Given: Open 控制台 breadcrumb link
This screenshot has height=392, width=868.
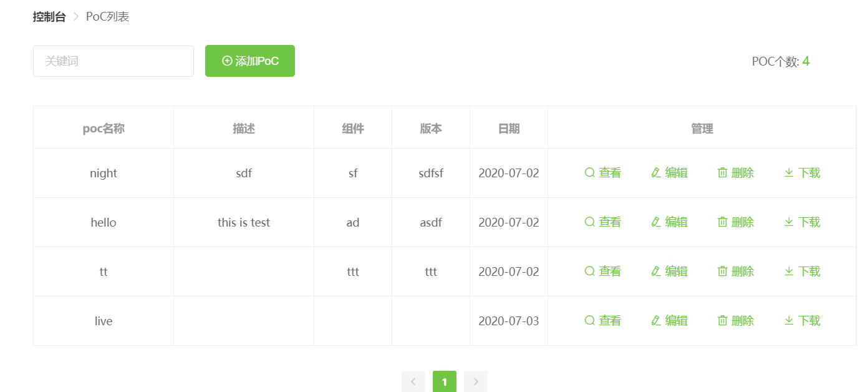Looking at the screenshot, I should (x=49, y=17).
